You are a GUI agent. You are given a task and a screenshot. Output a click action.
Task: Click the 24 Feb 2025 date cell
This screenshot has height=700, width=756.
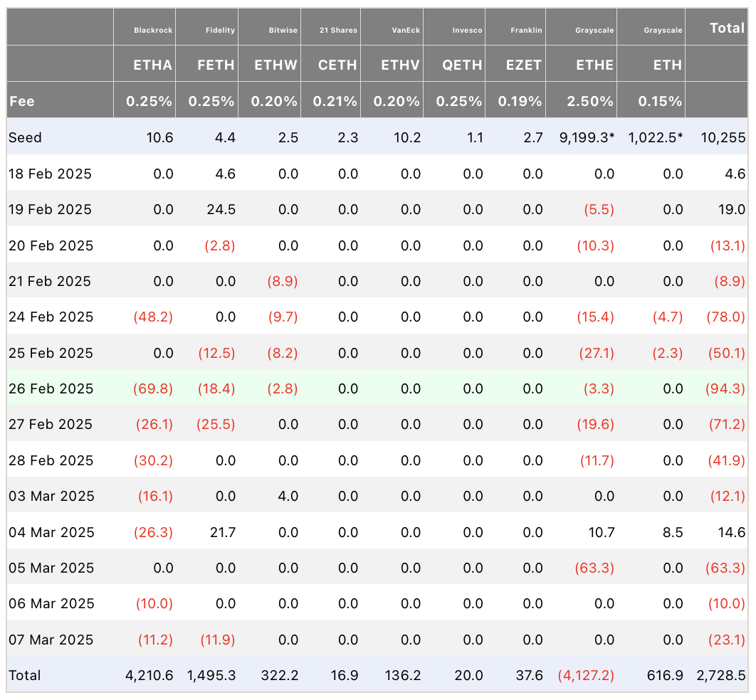pos(51,317)
